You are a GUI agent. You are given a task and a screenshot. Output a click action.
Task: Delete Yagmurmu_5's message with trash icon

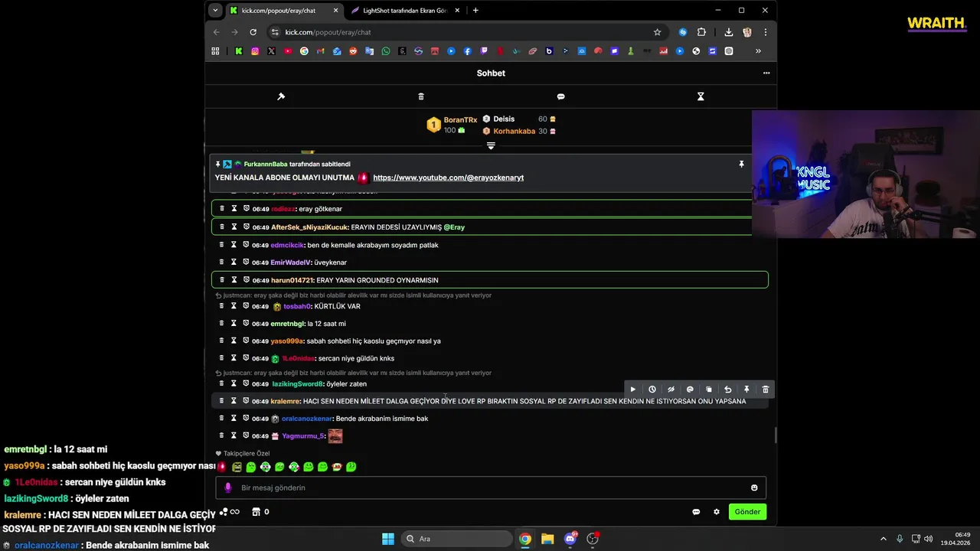222,435
